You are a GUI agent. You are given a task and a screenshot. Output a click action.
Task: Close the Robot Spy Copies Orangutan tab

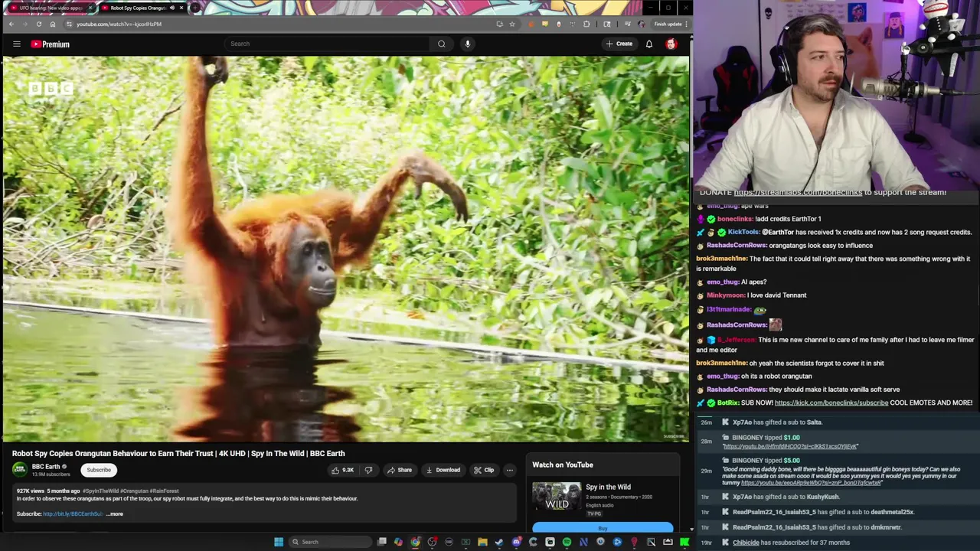click(181, 8)
